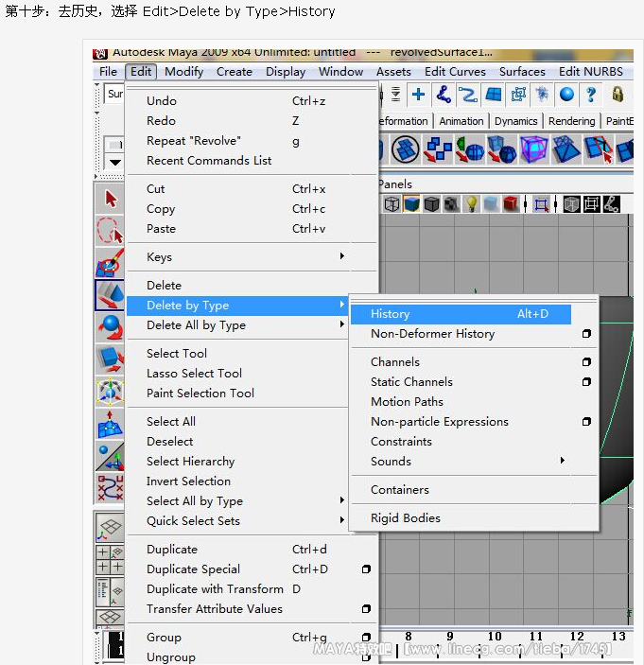Select the arrow Select tool in toolbox
The width and height of the screenshot is (644, 665).
click(x=110, y=199)
